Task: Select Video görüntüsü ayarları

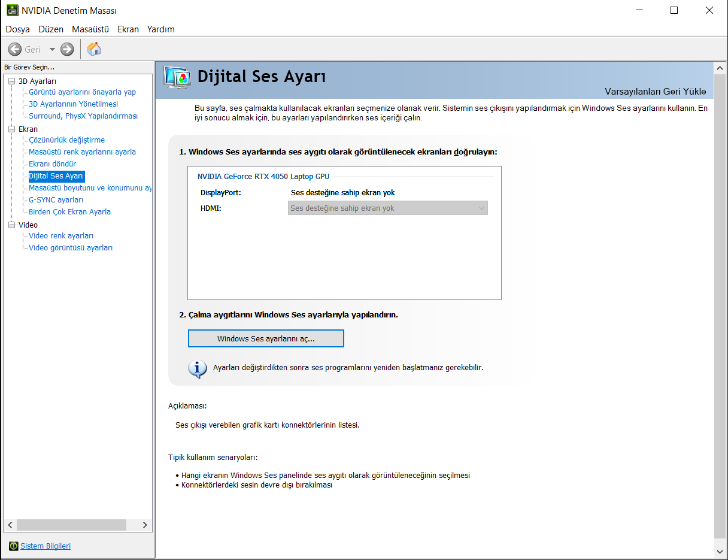Action: point(71,247)
